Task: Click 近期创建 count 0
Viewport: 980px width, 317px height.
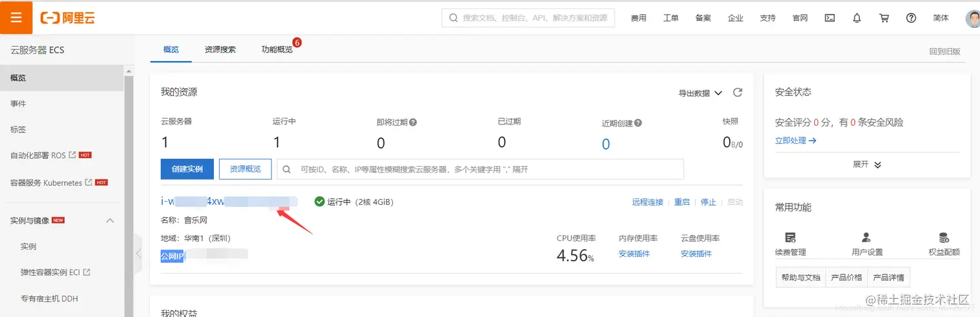Action: pyautogui.click(x=606, y=144)
